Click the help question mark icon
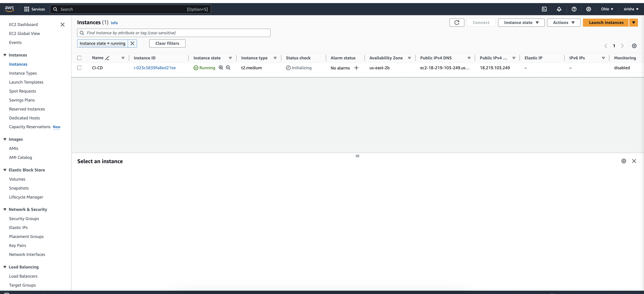Viewport: 644px width, 294px height. tap(574, 9)
